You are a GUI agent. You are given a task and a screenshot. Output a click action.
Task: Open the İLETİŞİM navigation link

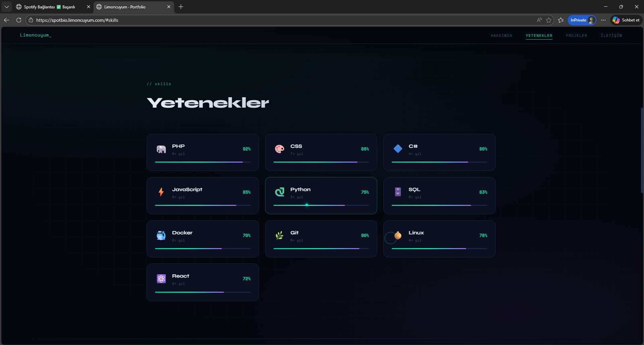[x=611, y=36]
